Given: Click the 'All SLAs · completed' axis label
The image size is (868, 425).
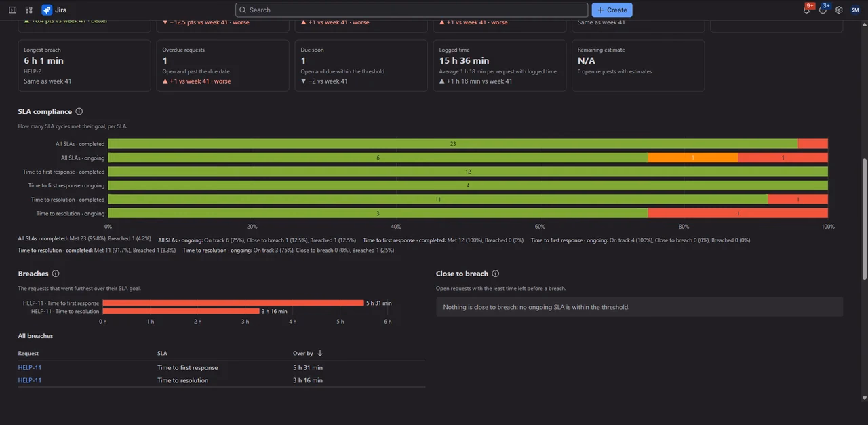Looking at the screenshot, I should (80, 144).
